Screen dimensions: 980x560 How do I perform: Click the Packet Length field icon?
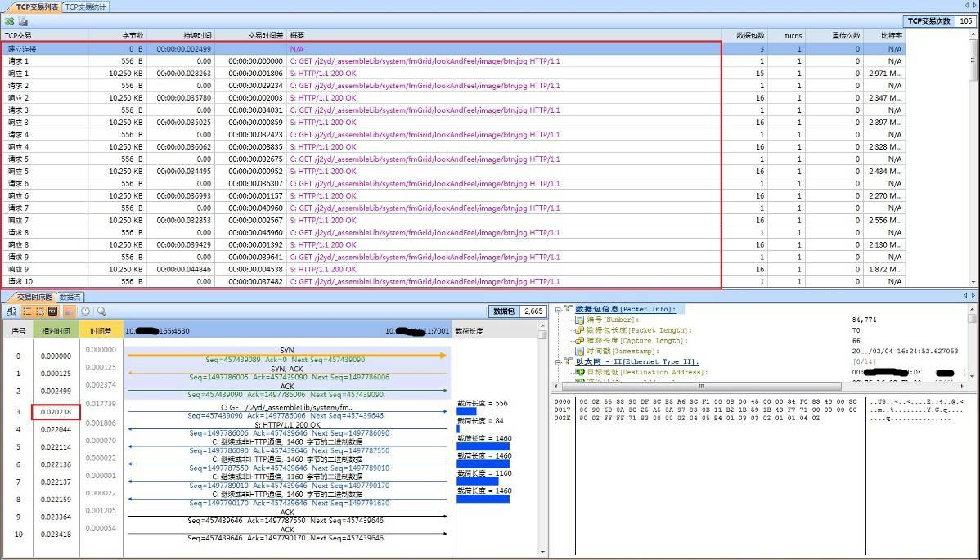[x=579, y=330]
